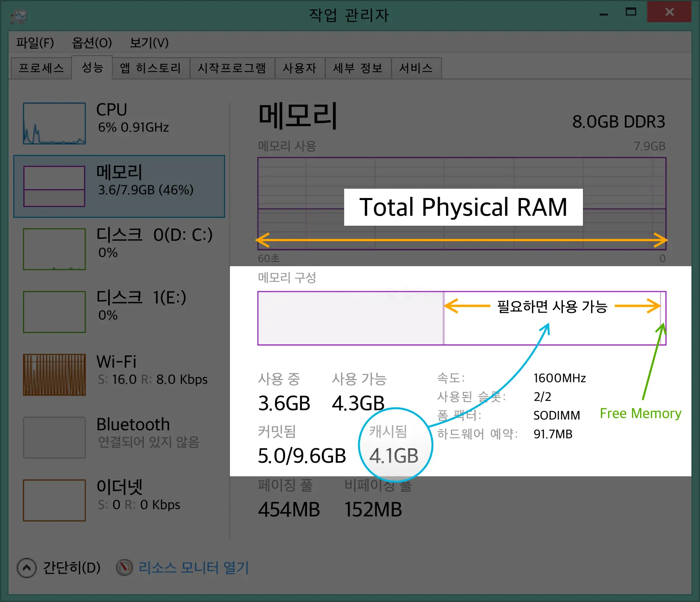Image resolution: width=700 pixels, height=602 pixels.
Task: Click the Task Manager app icon in title bar
Action: [19, 17]
